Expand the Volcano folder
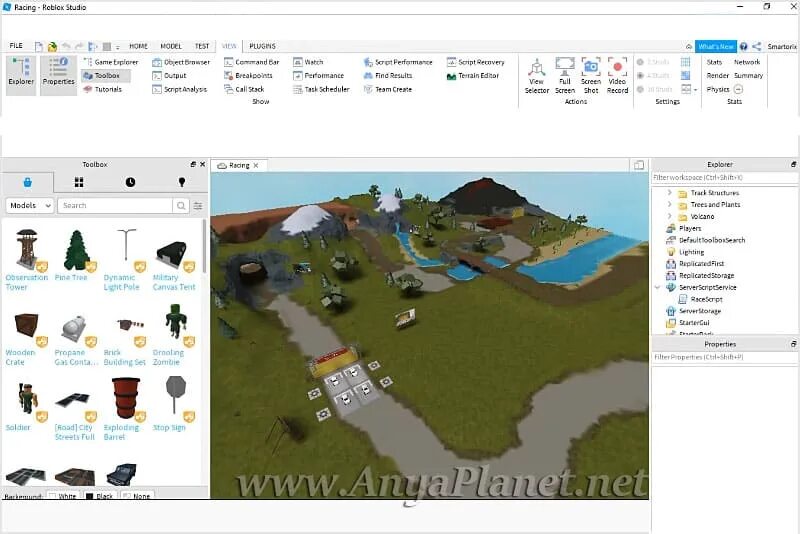Viewport: 800px width, 534px height. pos(669,216)
